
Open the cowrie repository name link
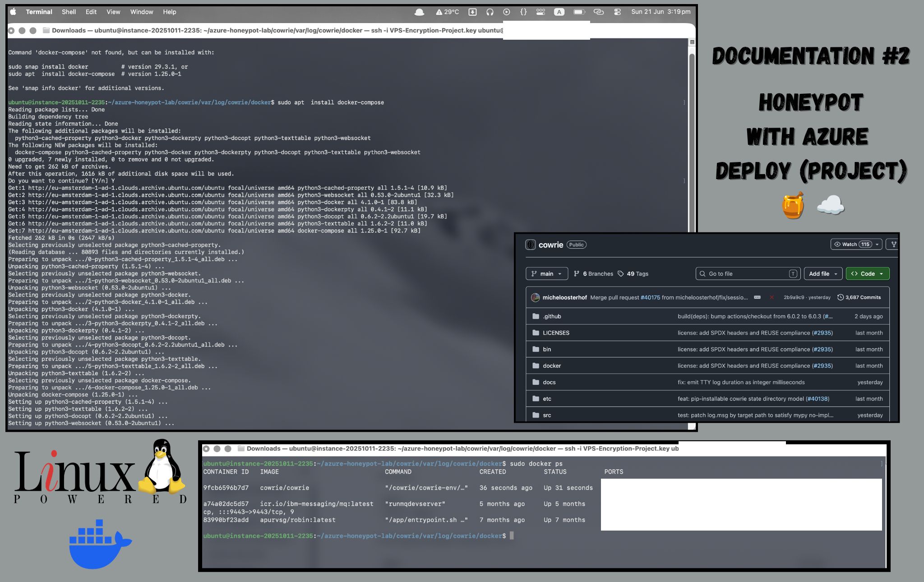551,245
